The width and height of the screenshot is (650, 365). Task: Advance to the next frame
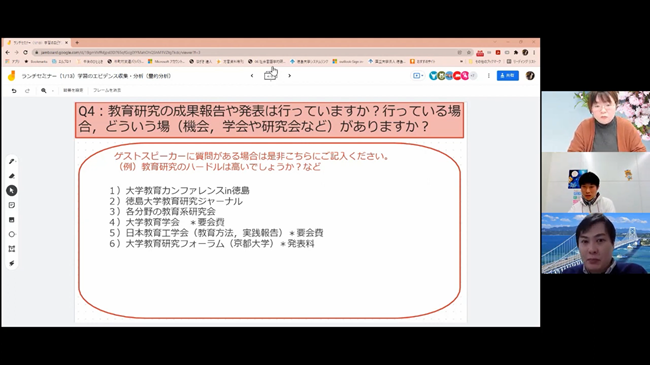289,76
